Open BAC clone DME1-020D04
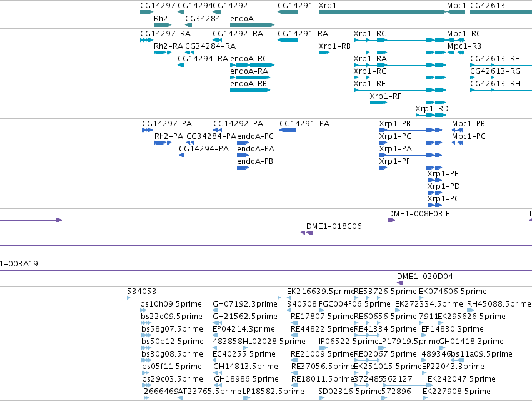The width and height of the screenshot is (532, 401). pos(424,277)
